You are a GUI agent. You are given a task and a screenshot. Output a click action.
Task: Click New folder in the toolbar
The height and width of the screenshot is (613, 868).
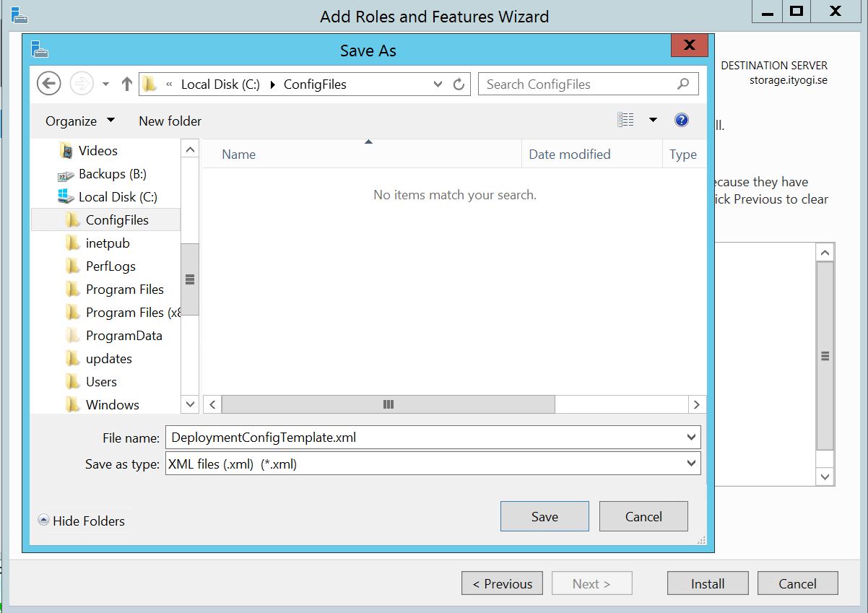pyautogui.click(x=170, y=121)
